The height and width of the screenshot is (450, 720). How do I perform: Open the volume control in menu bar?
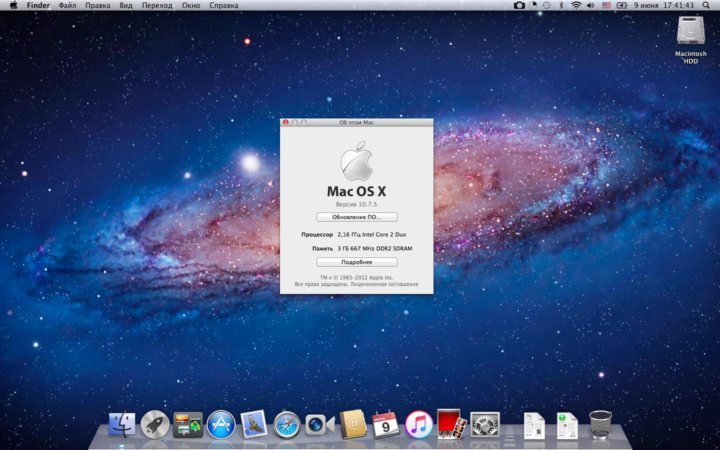coord(590,6)
